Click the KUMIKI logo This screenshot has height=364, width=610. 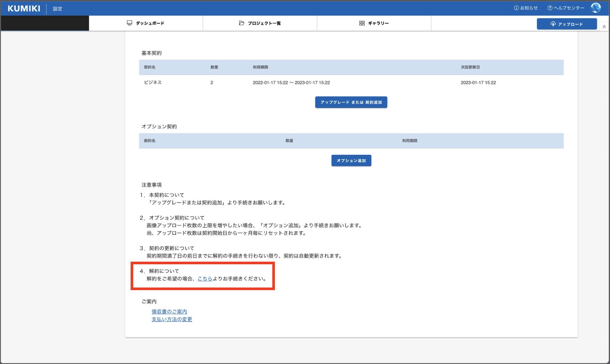24,8
